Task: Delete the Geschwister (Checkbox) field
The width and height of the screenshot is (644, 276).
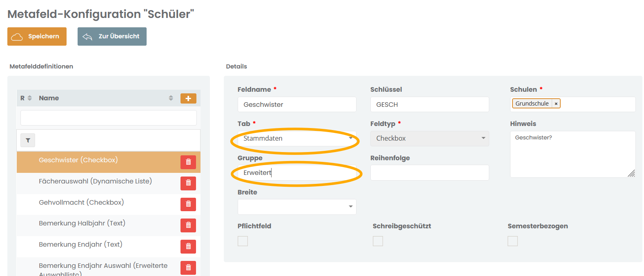Action: pos(188,162)
